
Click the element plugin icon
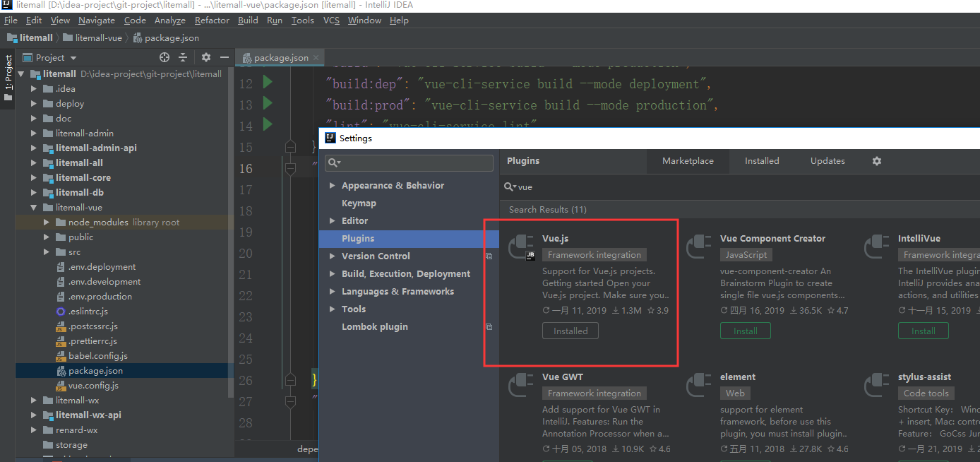click(x=699, y=385)
